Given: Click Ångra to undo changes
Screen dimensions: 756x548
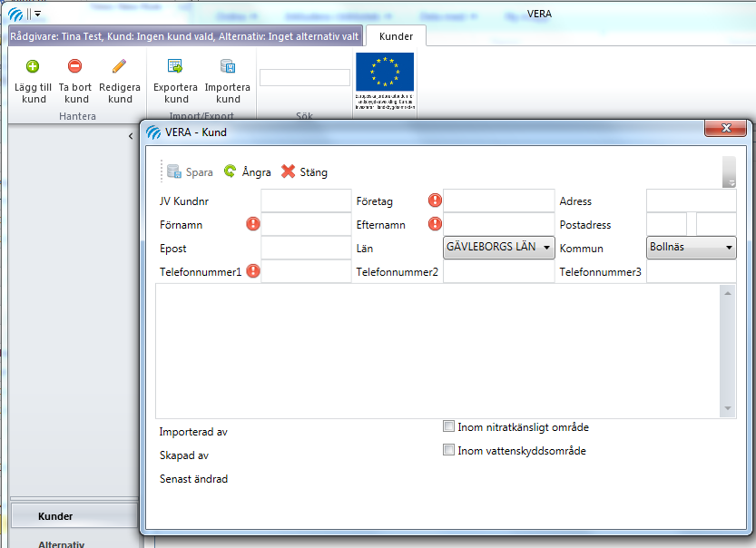Looking at the screenshot, I should pos(248,171).
